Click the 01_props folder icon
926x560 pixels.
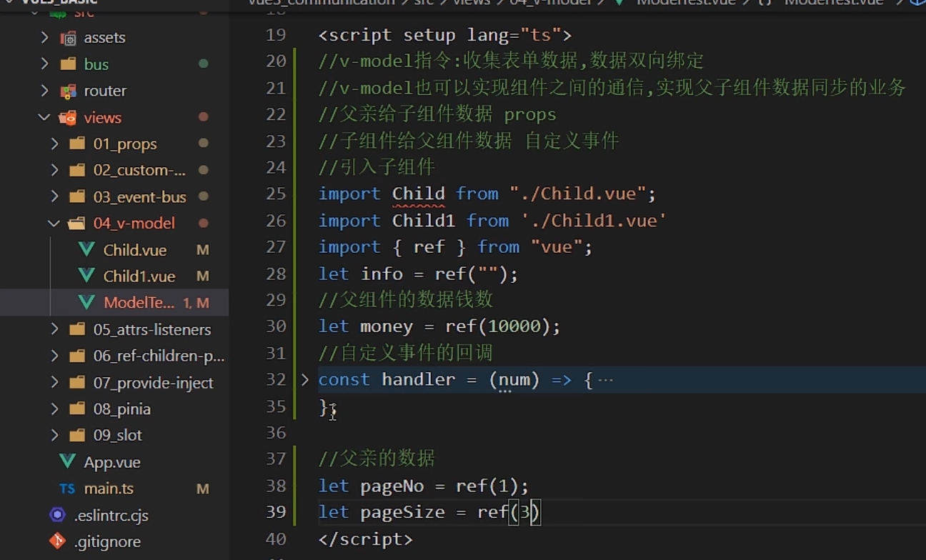coord(78,144)
